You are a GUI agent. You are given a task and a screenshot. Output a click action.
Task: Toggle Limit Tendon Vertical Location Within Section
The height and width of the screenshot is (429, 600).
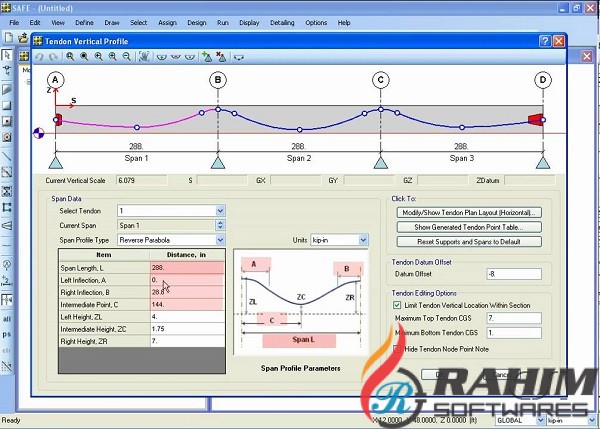397,305
